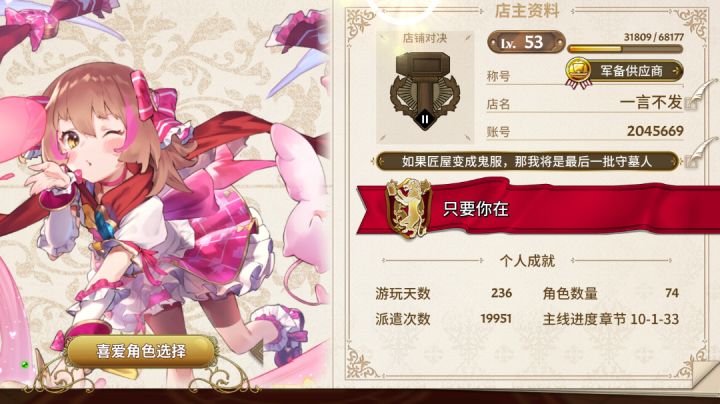Image resolution: width=720 pixels, height=404 pixels.
Task: Select the 个人成就 section heading
Action: pyautogui.click(x=527, y=261)
